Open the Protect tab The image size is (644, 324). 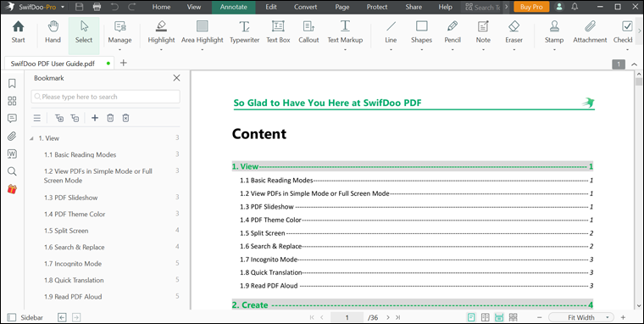coord(377,7)
